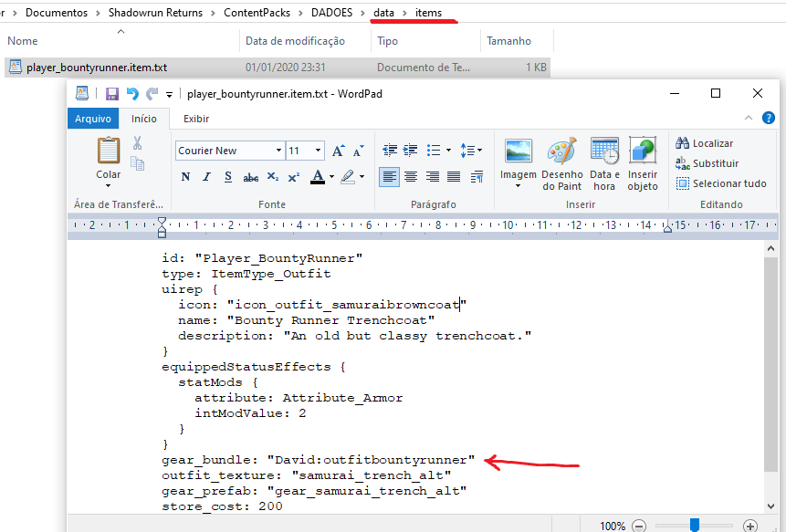Open the Arquivo menu tab
Viewport: 786px width, 532px height.
pos(93,119)
